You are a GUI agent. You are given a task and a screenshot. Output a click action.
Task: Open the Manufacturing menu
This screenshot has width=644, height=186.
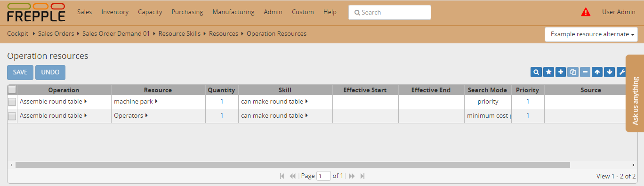(233, 12)
